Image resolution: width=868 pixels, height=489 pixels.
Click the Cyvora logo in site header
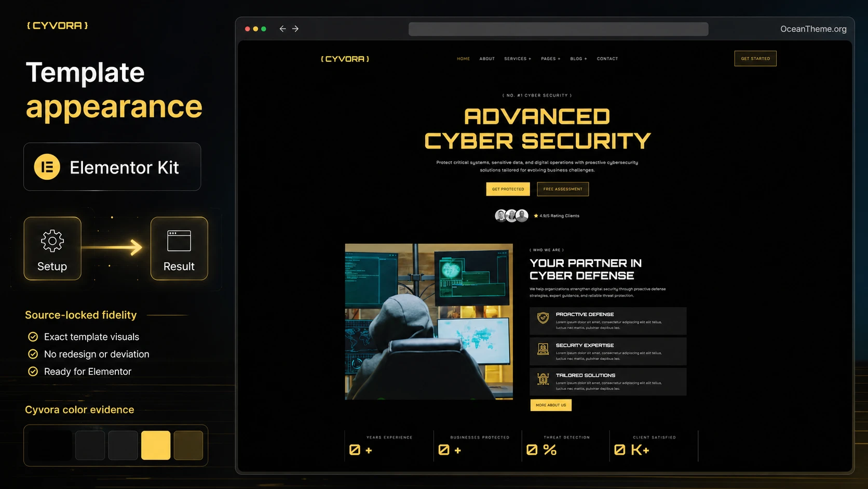[345, 59]
